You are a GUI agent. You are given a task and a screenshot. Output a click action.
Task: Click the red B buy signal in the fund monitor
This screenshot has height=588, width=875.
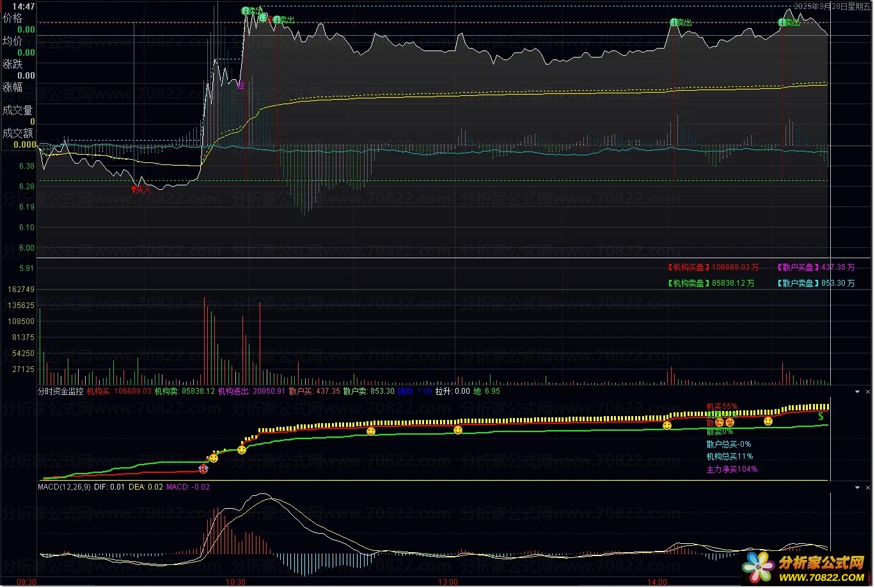[x=203, y=469]
